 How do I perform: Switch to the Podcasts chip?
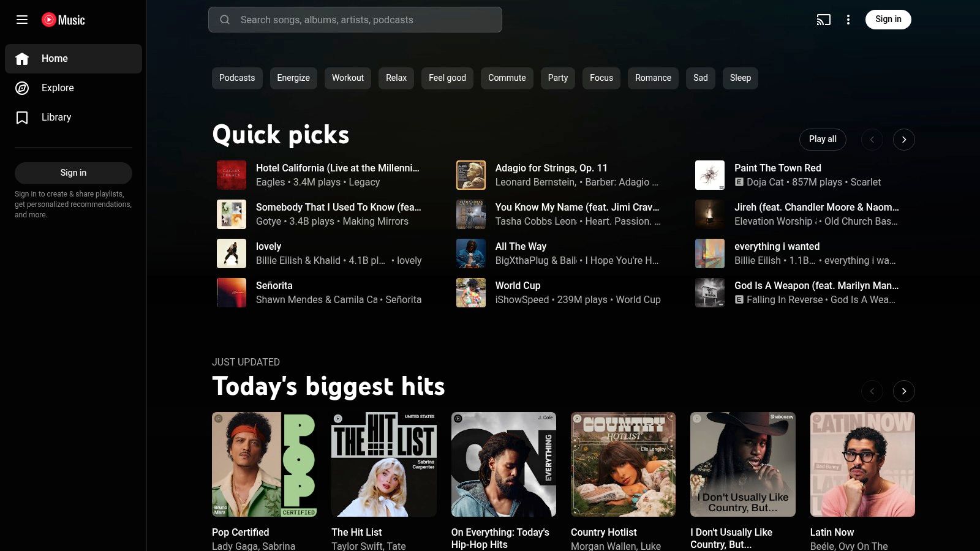(x=237, y=78)
